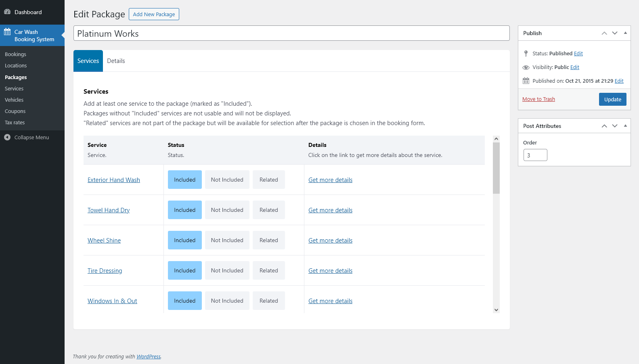The image size is (639, 364).
Task: Open Vehicles in the sidebar menu
Action: pos(14,100)
